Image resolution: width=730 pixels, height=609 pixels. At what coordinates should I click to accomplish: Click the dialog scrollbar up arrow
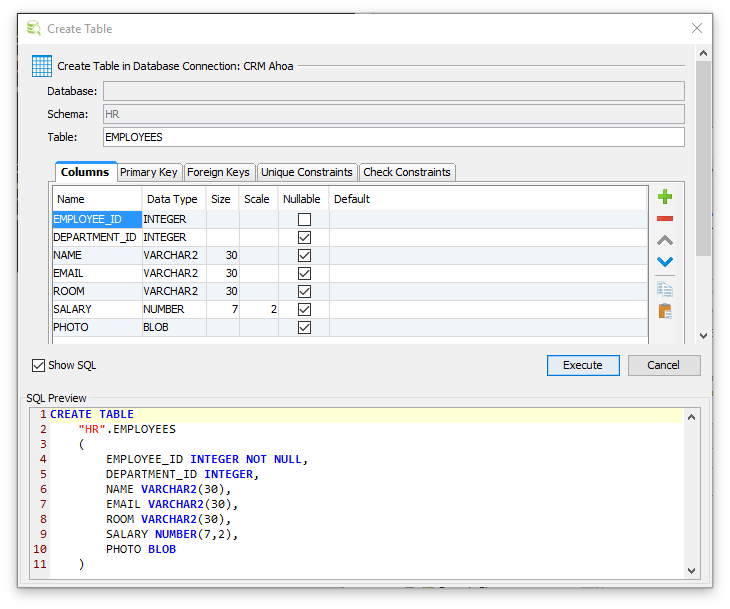703,53
